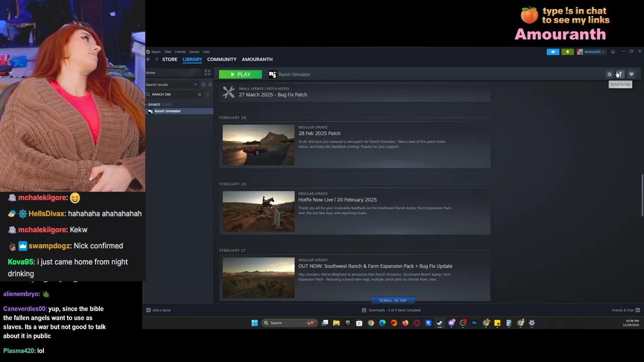Image resolution: width=644 pixels, height=362 pixels.
Task: Open Windows Settings gear from taskbar
Action: 532,323
